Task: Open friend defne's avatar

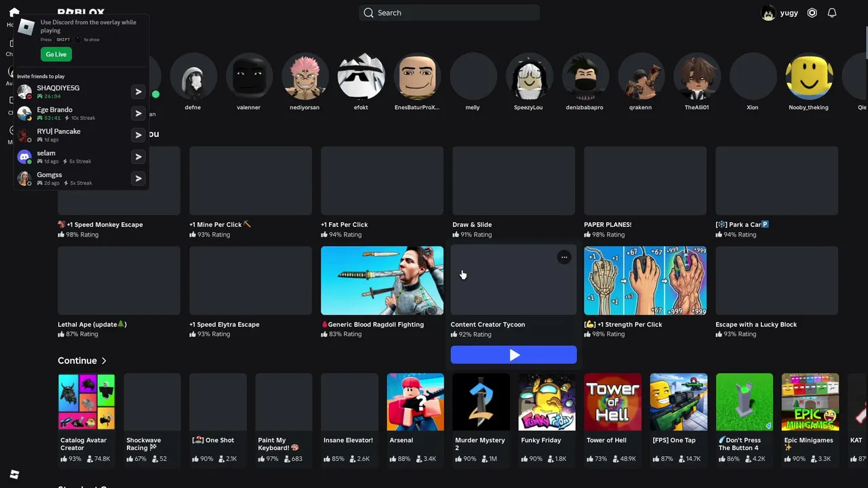Action: click(x=193, y=76)
